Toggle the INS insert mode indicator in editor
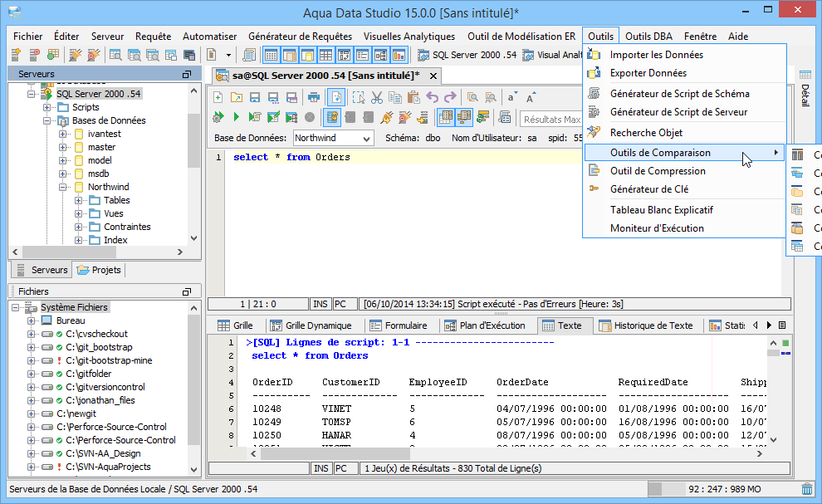822x504 pixels. pyautogui.click(x=320, y=304)
